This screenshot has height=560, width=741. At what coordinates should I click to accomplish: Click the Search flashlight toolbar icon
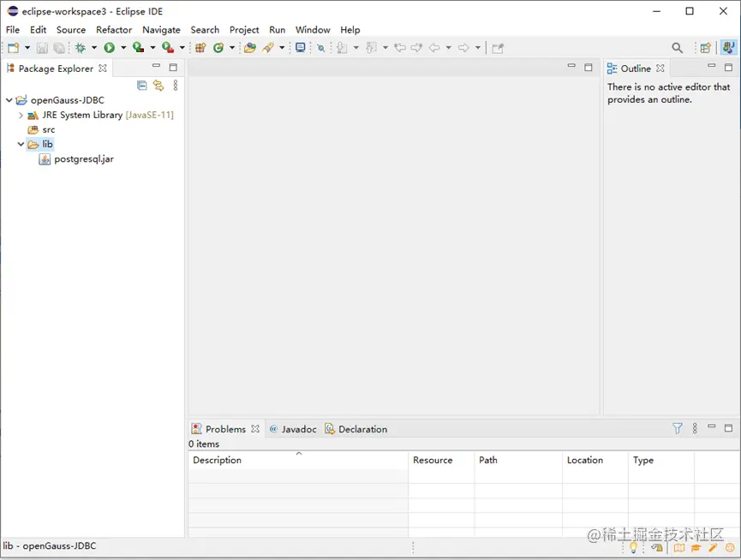coord(268,48)
